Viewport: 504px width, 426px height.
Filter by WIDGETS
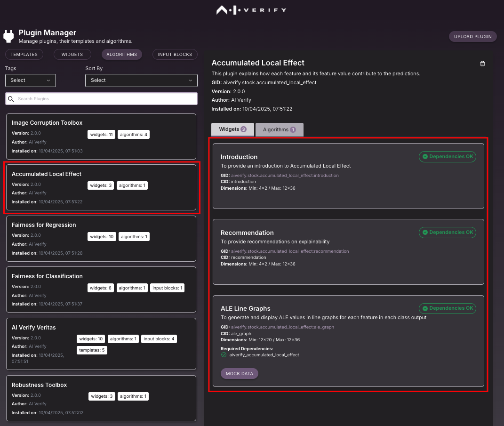tap(72, 54)
